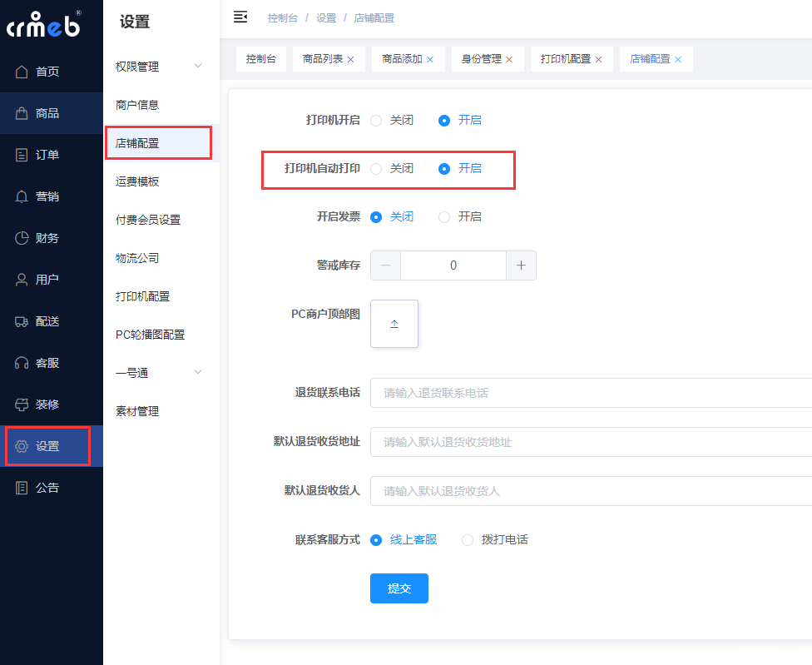
Task: Open the 营销 bell icon
Action: point(22,196)
